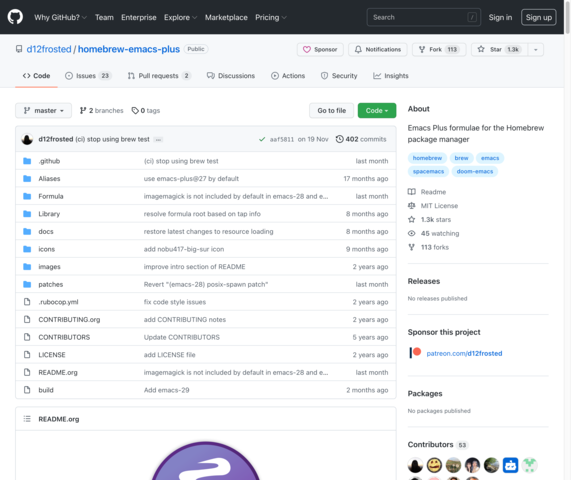Click the Sign in link
The height and width of the screenshot is (480, 571).
click(500, 17)
